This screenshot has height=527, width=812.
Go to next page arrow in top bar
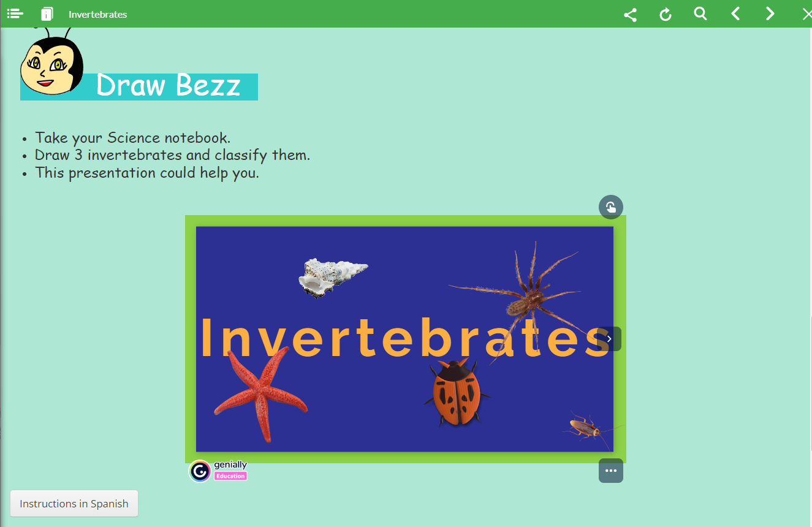(770, 13)
